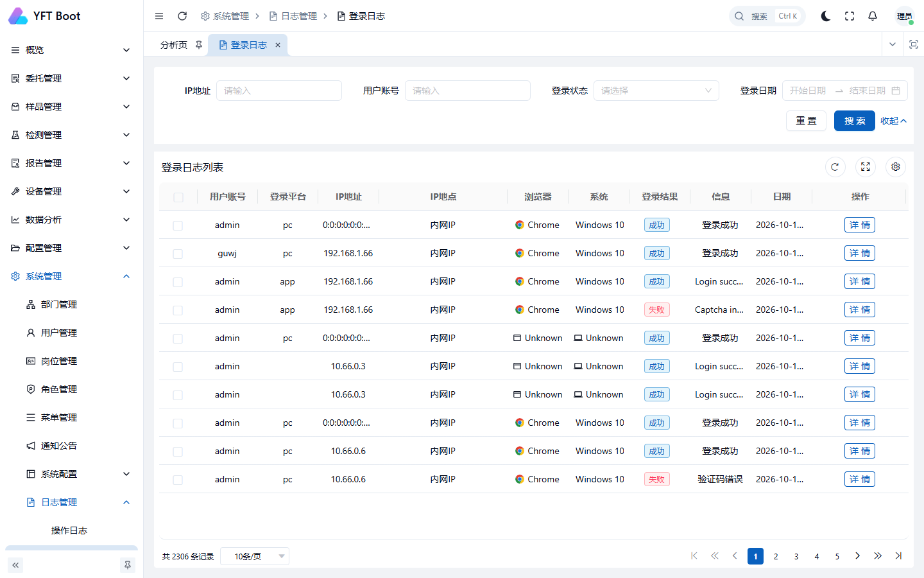Switch to the 分析页 tab

pos(174,45)
